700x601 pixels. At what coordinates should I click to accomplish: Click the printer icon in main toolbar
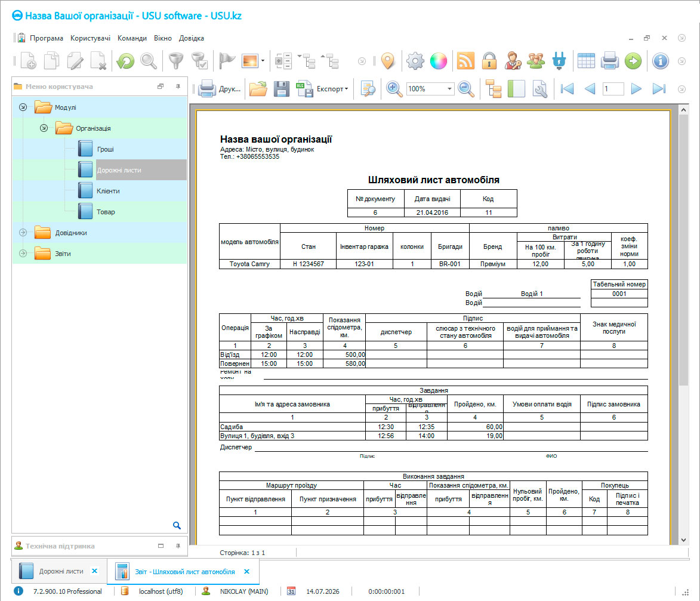[x=610, y=61]
